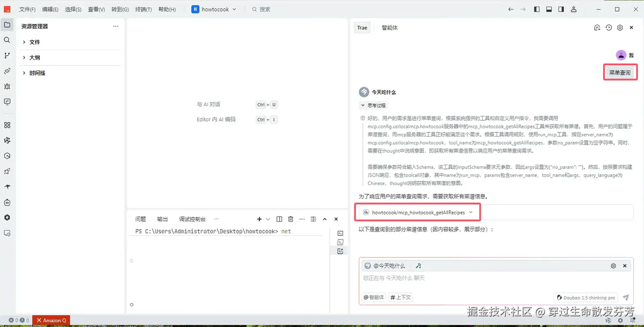Open the Extensions icon in the sidebar

[x=7, y=125]
